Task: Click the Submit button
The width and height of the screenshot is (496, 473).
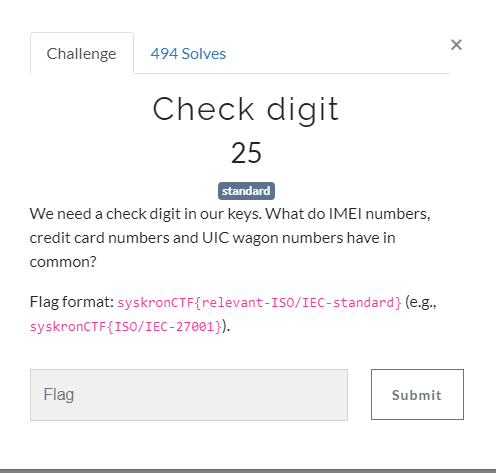Action: click(x=417, y=394)
